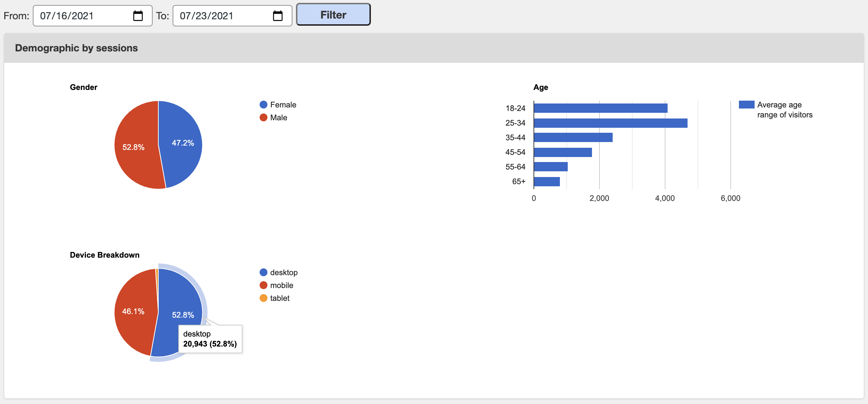Viewport: 868px width, 404px height.
Task: Click the Filter button
Action: point(333,15)
